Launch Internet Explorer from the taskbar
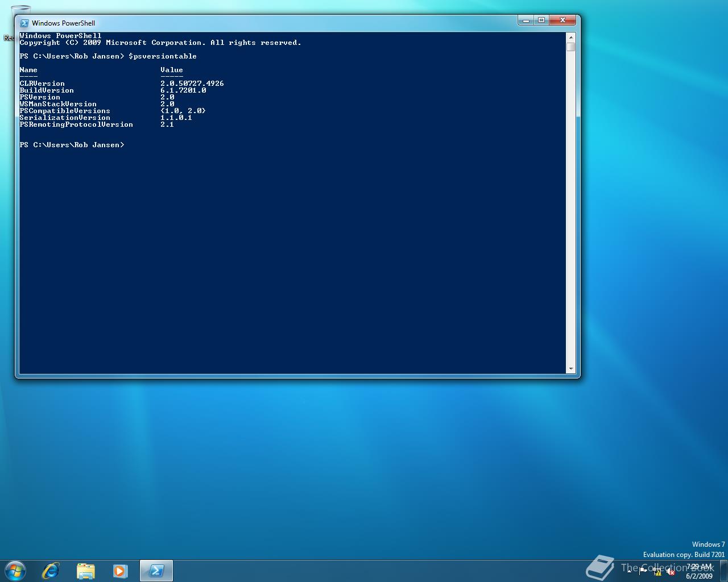Image resolution: width=728 pixels, height=582 pixels. [x=51, y=571]
